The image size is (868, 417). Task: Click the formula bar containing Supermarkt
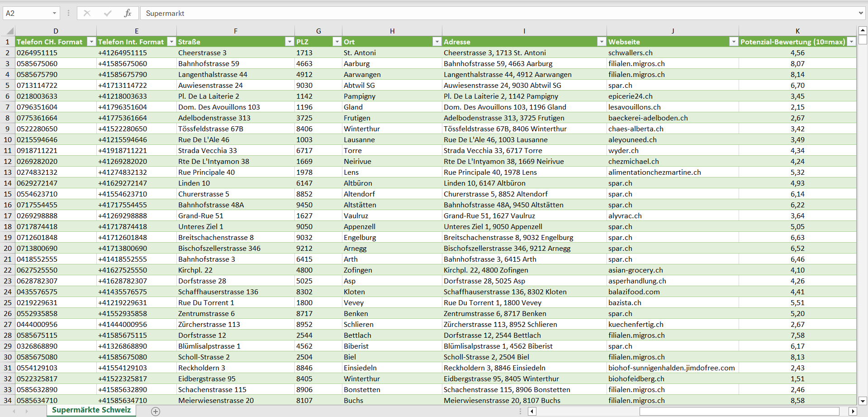tap(498, 13)
